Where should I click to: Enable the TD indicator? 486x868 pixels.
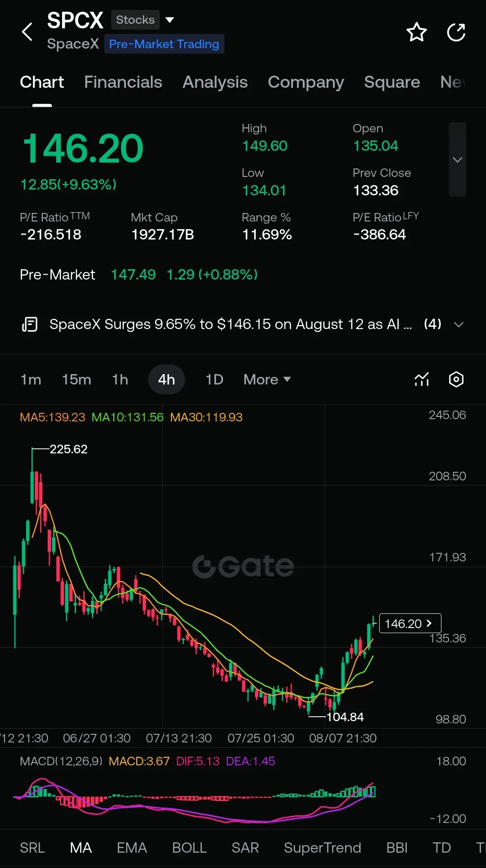click(x=442, y=848)
